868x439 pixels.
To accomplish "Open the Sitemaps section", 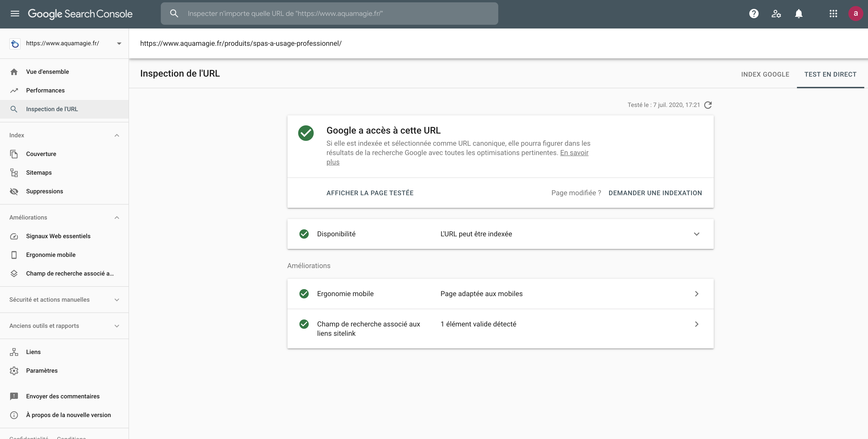I will coord(39,172).
